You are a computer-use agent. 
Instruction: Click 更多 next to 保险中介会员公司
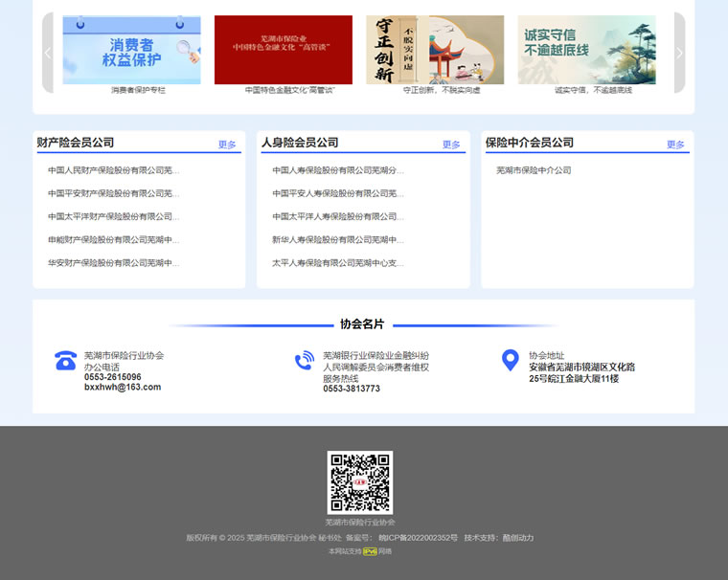[x=675, y=145]
